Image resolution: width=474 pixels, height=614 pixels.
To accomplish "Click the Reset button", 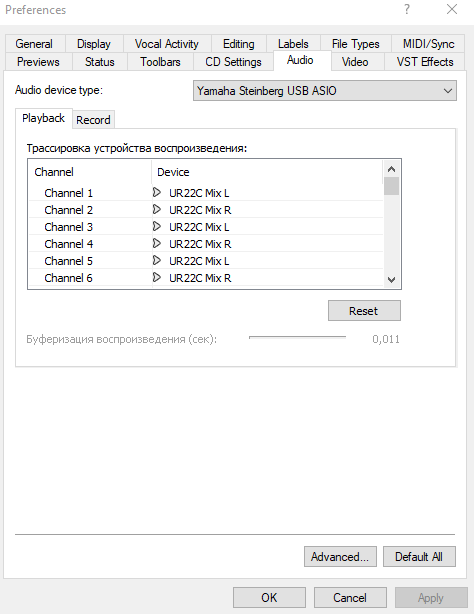I will (x=364, y=311).
